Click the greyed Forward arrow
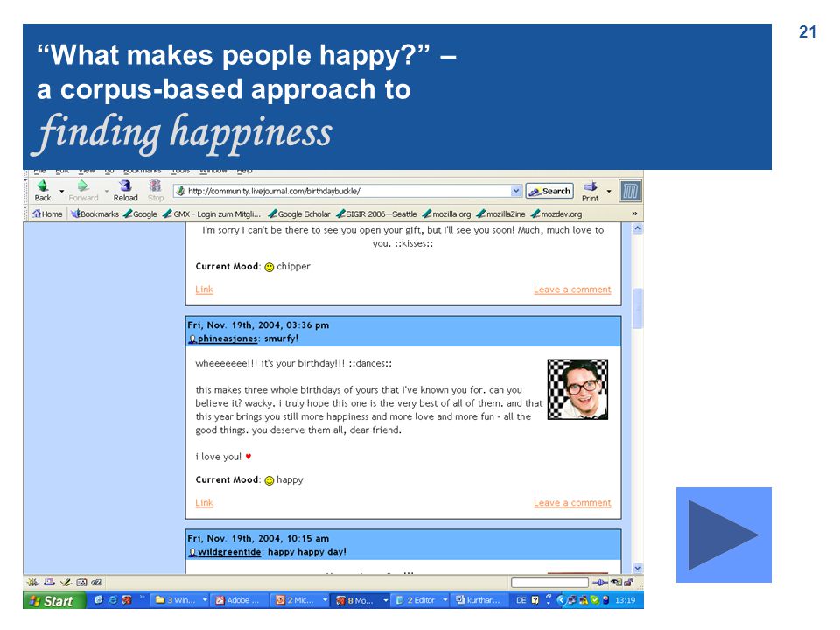Viewport: 840px width, 630px height. [83, 190]
